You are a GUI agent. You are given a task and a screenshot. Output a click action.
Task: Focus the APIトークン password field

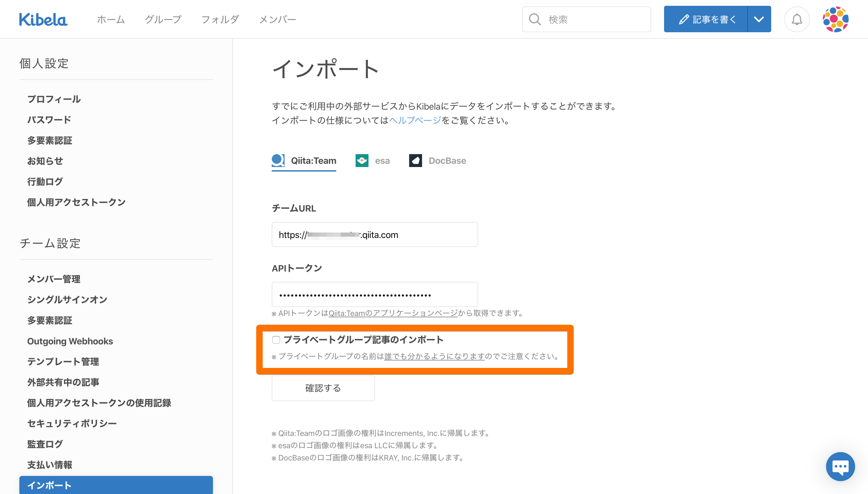(x=374, y=294)
